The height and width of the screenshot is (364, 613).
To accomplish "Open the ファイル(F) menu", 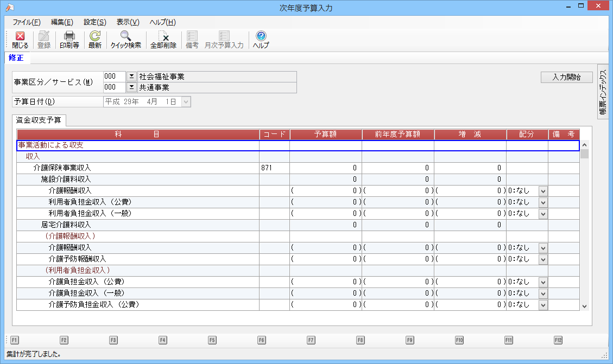I will [26, 22].
